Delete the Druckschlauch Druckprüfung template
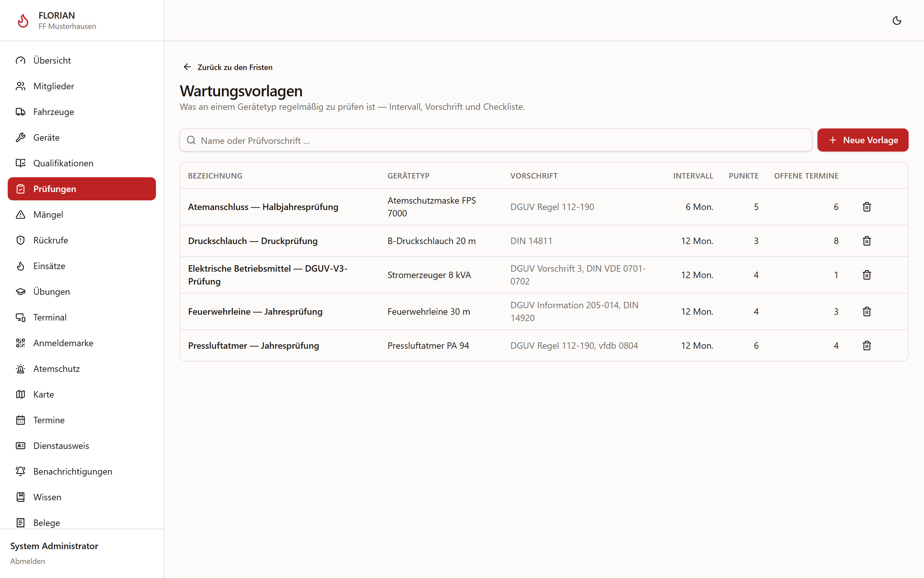The image size is (924, 578). [867, 241]
